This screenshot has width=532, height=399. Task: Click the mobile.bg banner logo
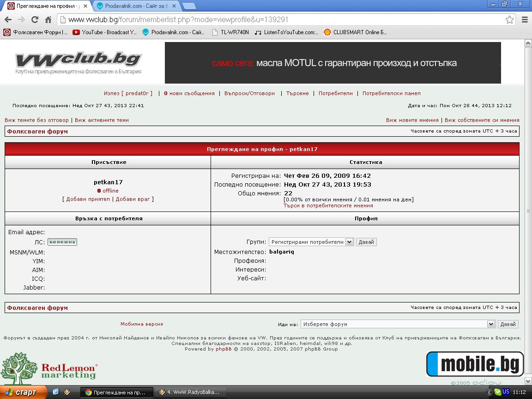475,364
